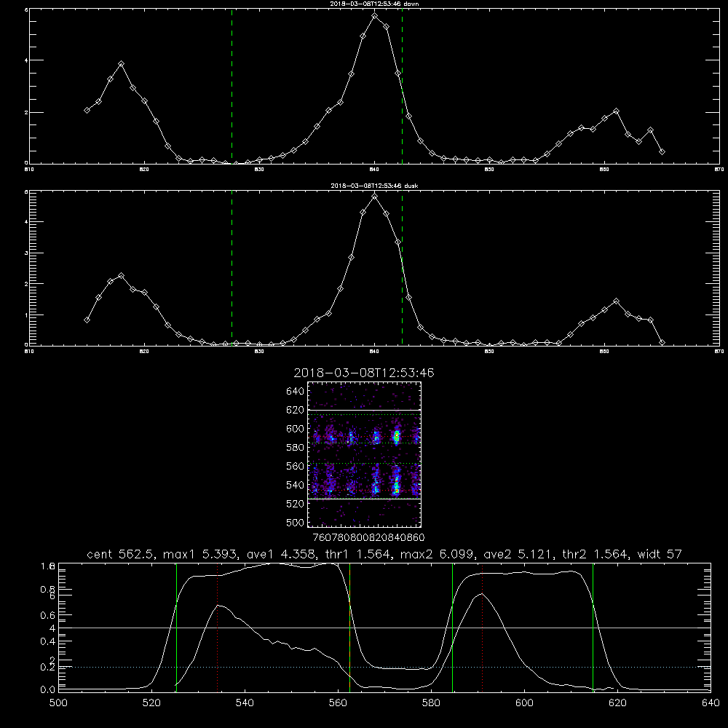Click 'max1 5.393' in the stats line

pos(201,554)
